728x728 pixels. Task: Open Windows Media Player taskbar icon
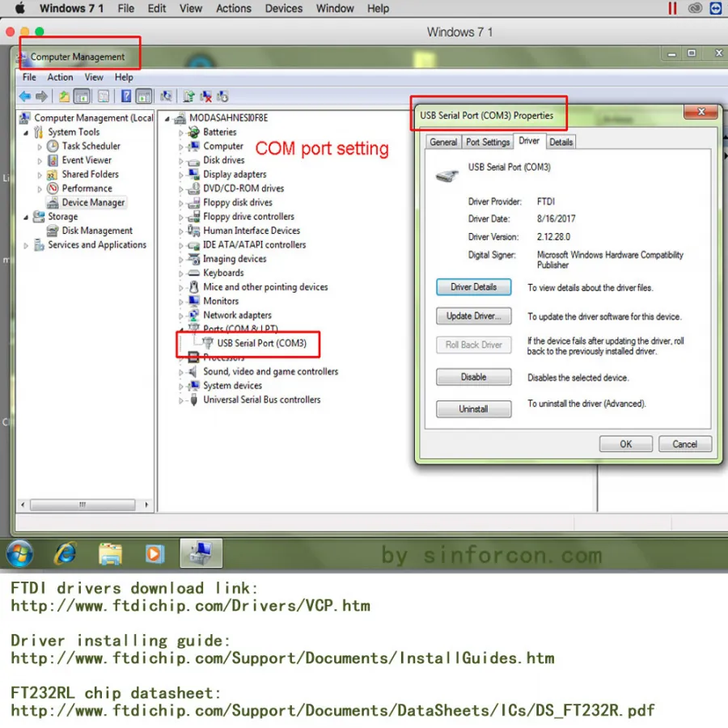point(154,553)
